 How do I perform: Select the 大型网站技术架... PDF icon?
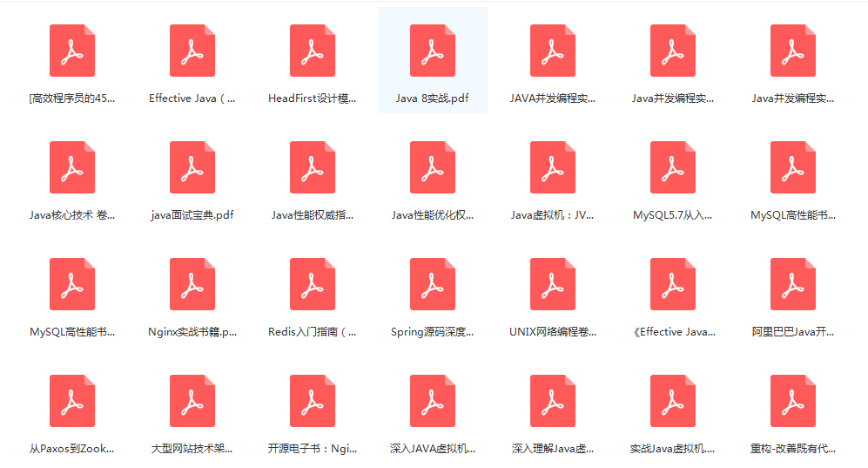point(192,401)
